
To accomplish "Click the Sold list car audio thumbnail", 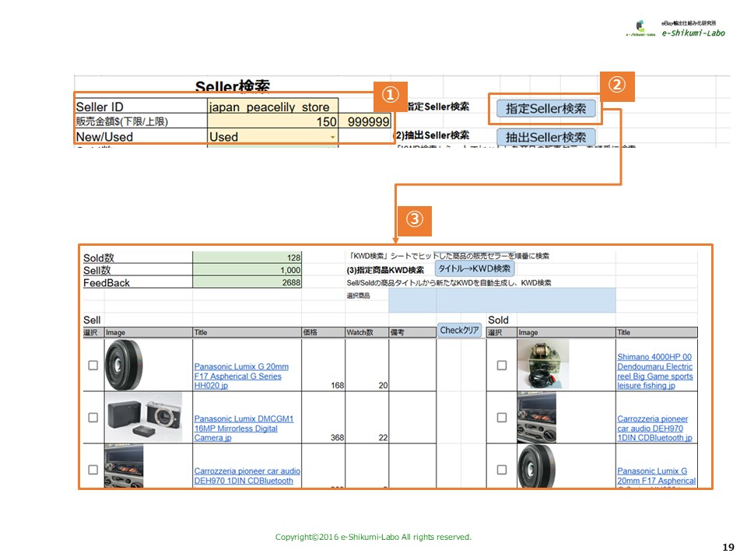I will coord(536,417).
